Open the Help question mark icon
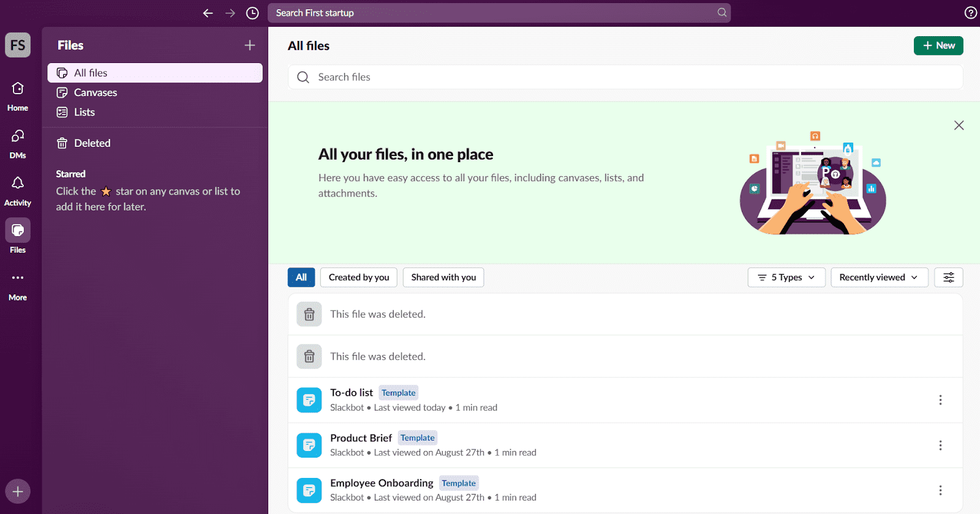This screenshot has width=980, height=514. click(971, 13)
